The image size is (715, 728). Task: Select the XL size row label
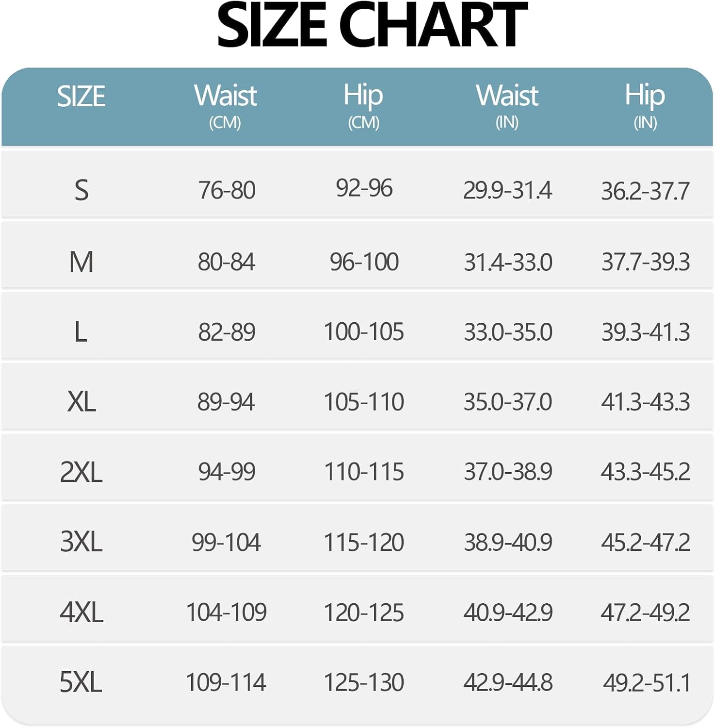(x=81, y=402)
